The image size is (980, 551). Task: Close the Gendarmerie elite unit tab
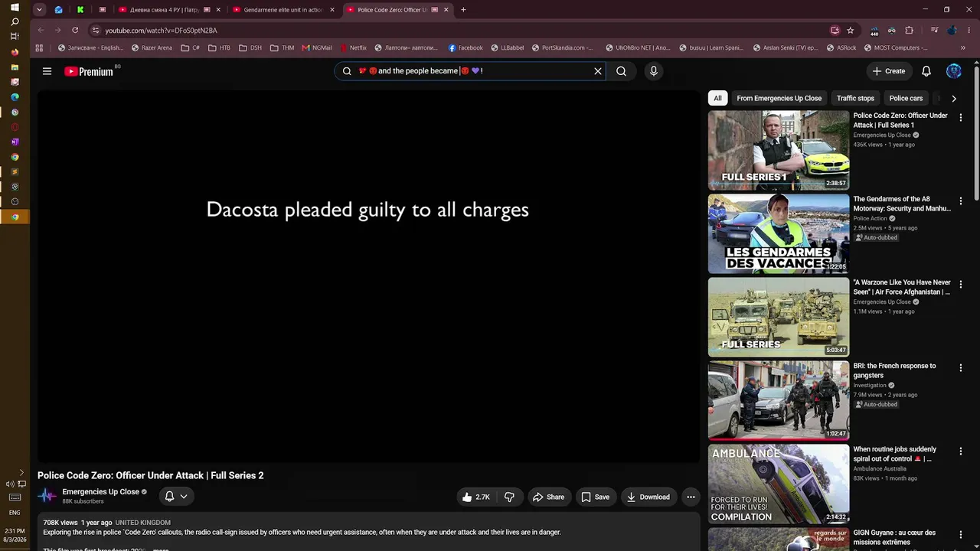point(332,10)
